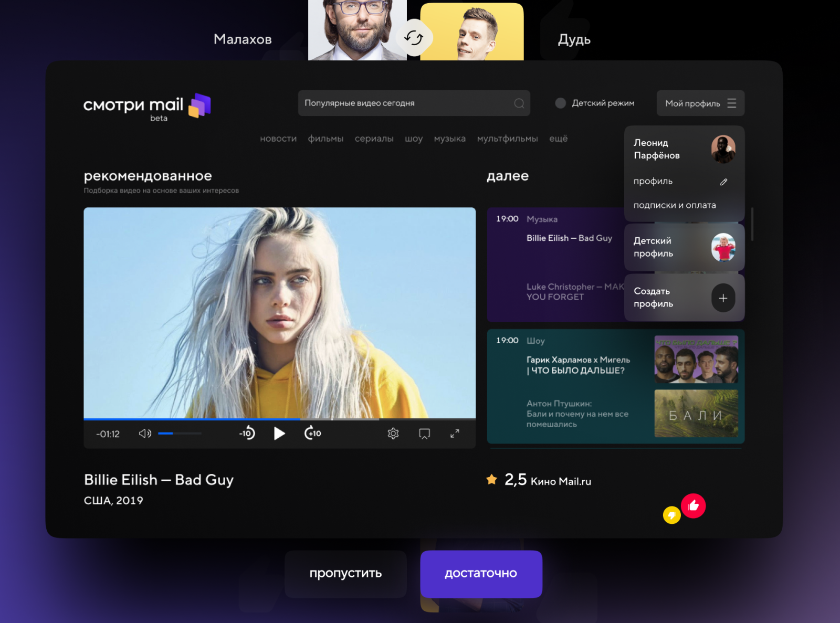Enter fullscreen mode with the expand icon
840x623 pixels.
455,434
